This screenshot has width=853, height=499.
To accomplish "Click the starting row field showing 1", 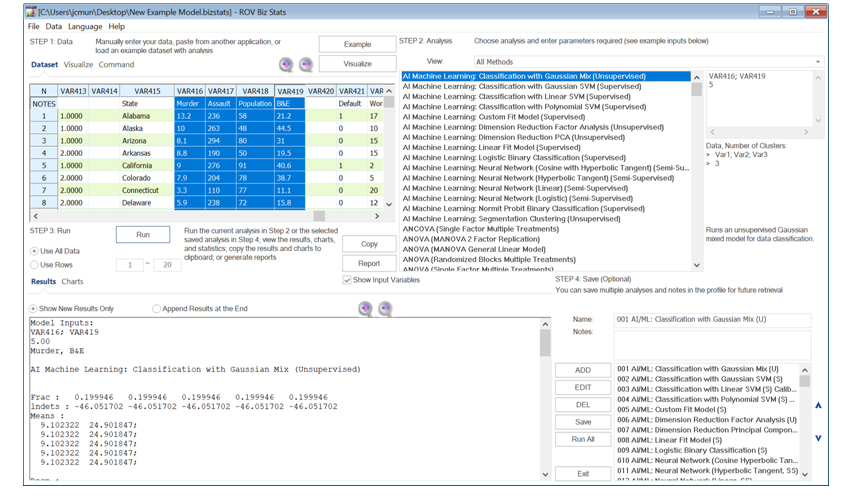I will 130,265.
